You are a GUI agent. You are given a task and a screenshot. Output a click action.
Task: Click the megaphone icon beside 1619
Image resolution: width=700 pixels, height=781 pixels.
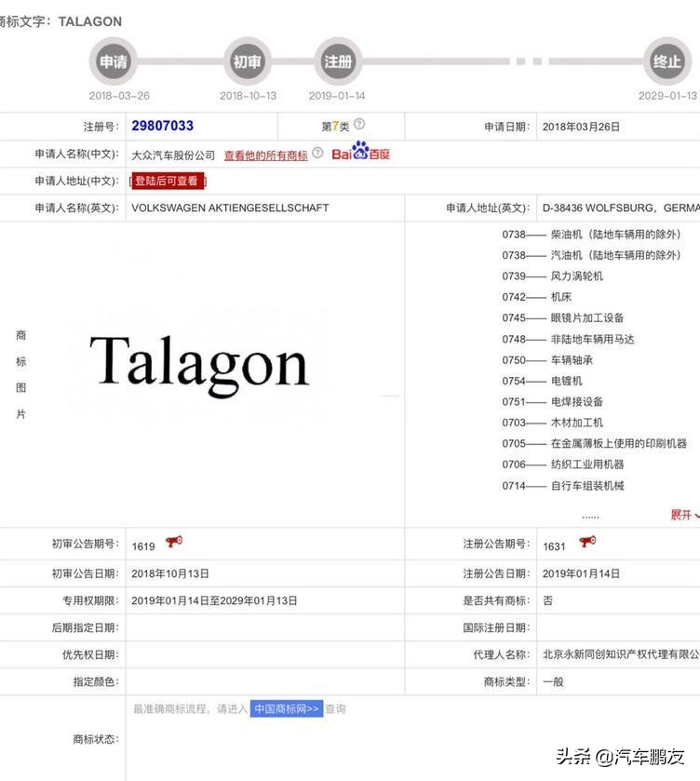point(174,542)
